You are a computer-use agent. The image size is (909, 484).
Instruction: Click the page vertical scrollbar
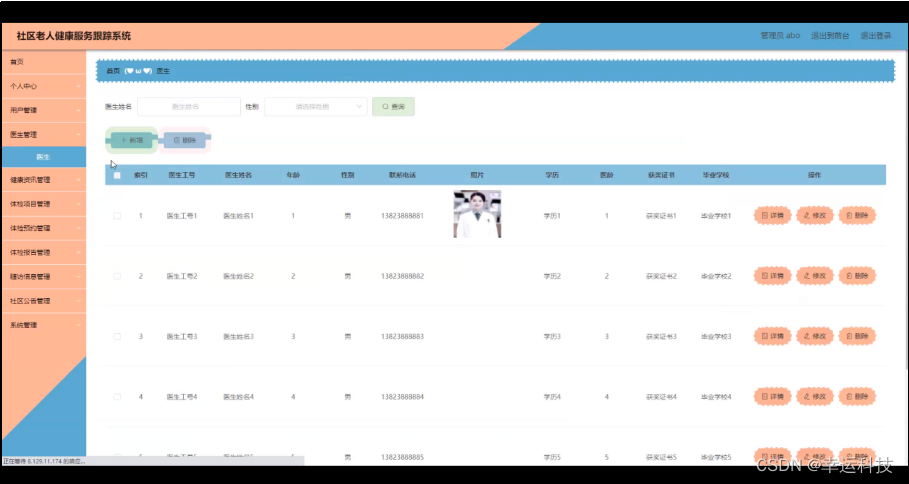point(906,209)
